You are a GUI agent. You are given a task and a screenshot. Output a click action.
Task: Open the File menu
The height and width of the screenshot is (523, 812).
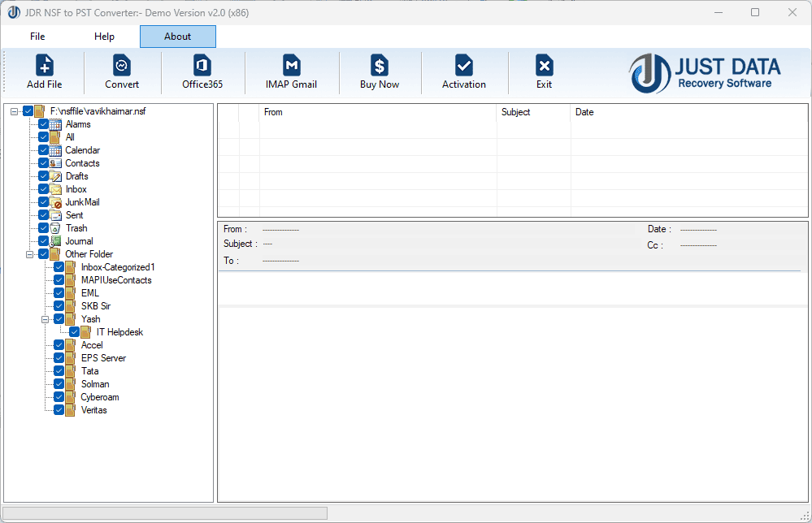(37, 36)
